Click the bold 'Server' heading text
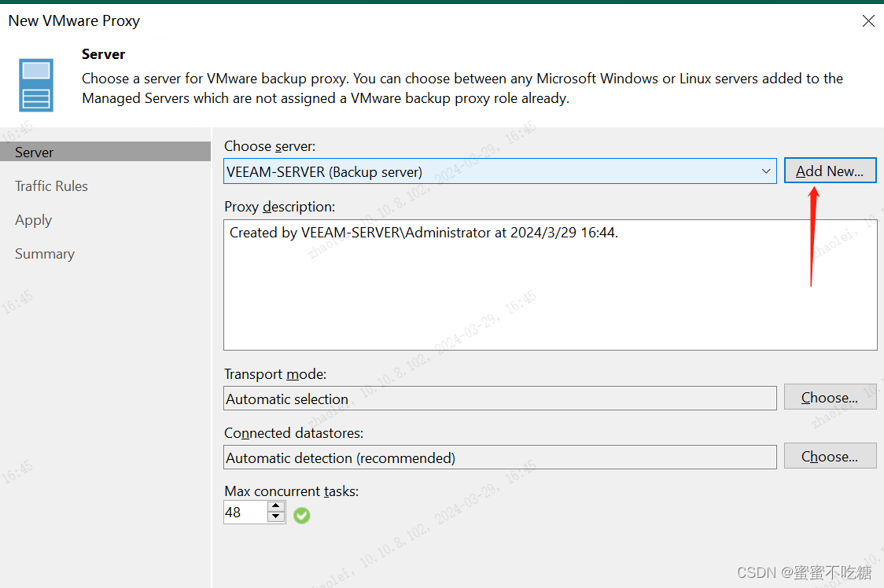This screenshot has width=884, height=588. (x=103, y=54)
